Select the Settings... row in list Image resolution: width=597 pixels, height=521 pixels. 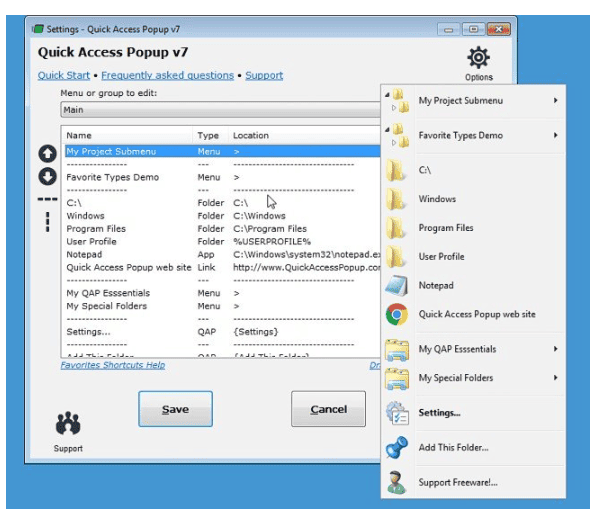[x=223, y=332]
